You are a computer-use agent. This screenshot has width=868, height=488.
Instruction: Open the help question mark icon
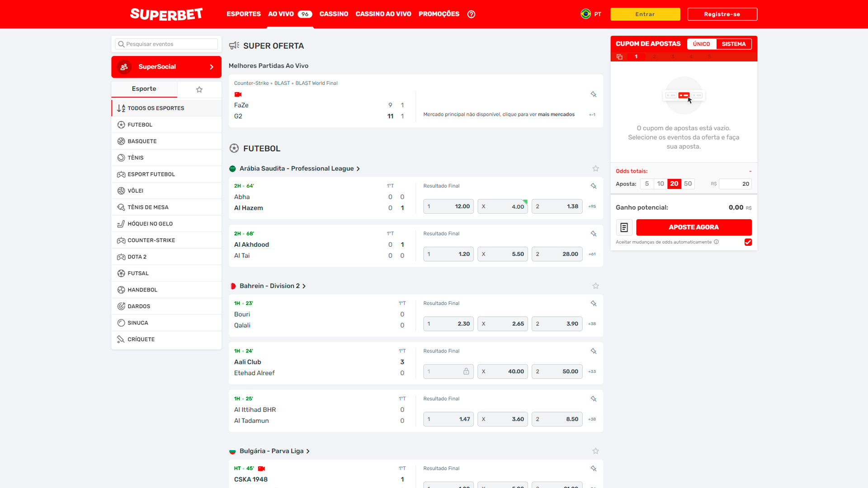[x=471, y=14]
